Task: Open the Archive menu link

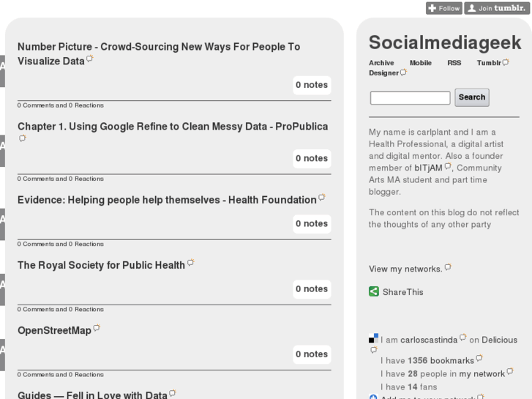Action: [381, 63]
